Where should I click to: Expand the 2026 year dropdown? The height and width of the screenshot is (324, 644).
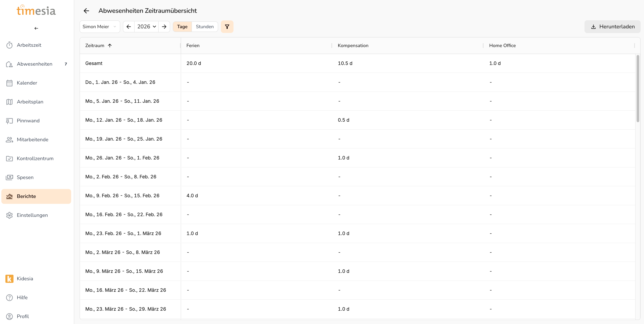point(147,26)
